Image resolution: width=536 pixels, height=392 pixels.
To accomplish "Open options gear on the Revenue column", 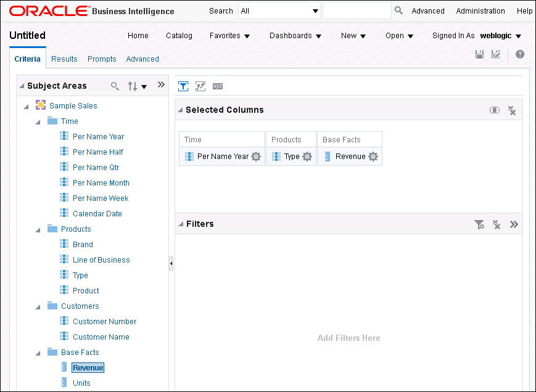I will tap(372, 157).
